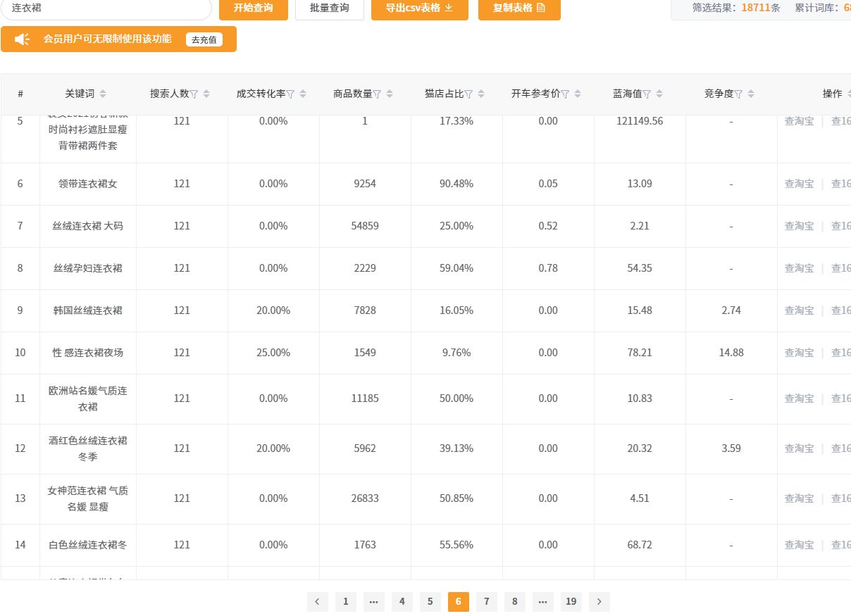Image resolution: width=851 pixels, height=616 pixels.
Task: Expand the first pagination ellipsis after page 1
Action: [x=373, y=601]
